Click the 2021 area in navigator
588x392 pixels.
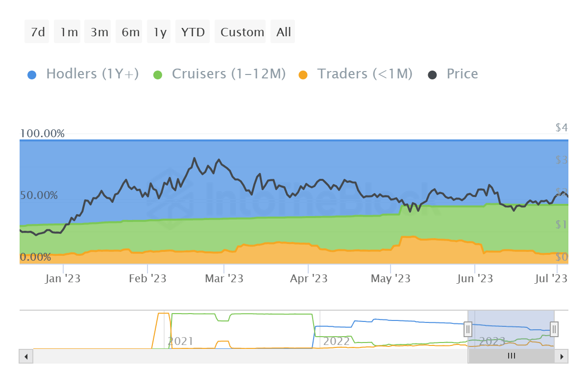point(180,341)
